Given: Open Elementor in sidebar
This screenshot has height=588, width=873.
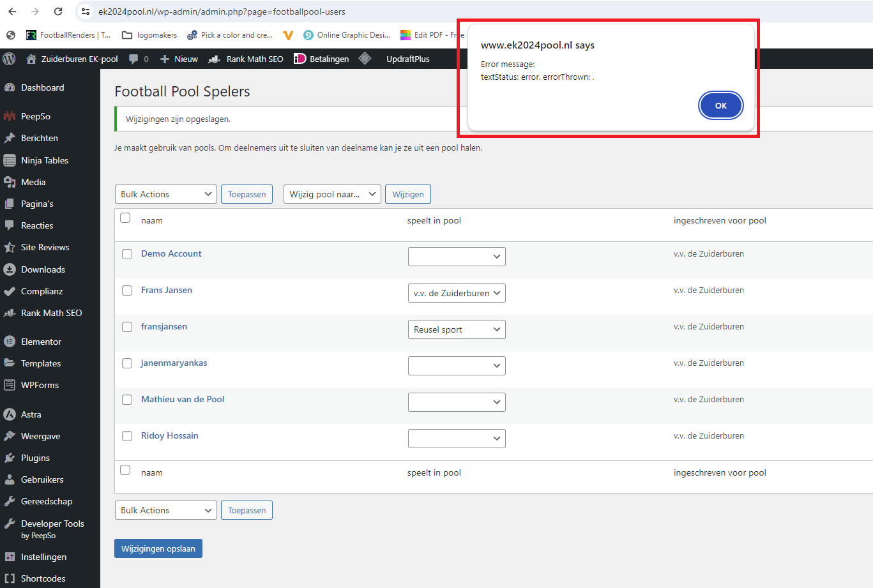Looking at the screenshot, I should pyautogui.click(x=50, y=342).
